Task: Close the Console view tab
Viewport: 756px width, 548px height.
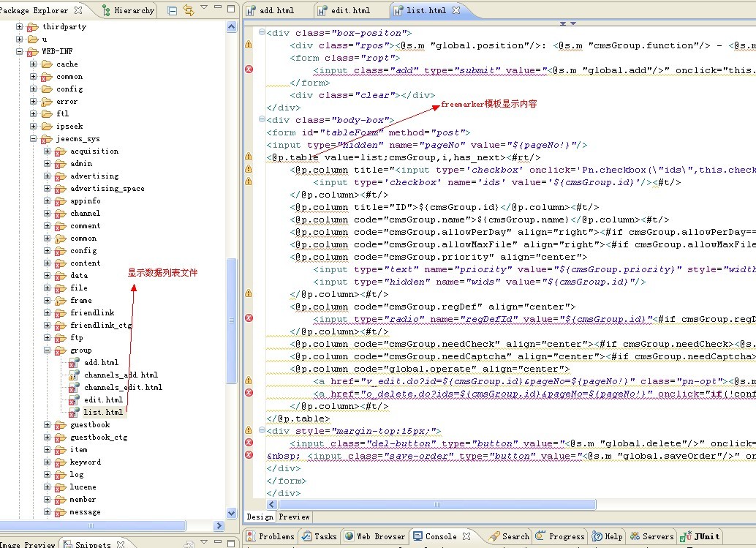Action: pyautogui.click(x=466, y=536)
